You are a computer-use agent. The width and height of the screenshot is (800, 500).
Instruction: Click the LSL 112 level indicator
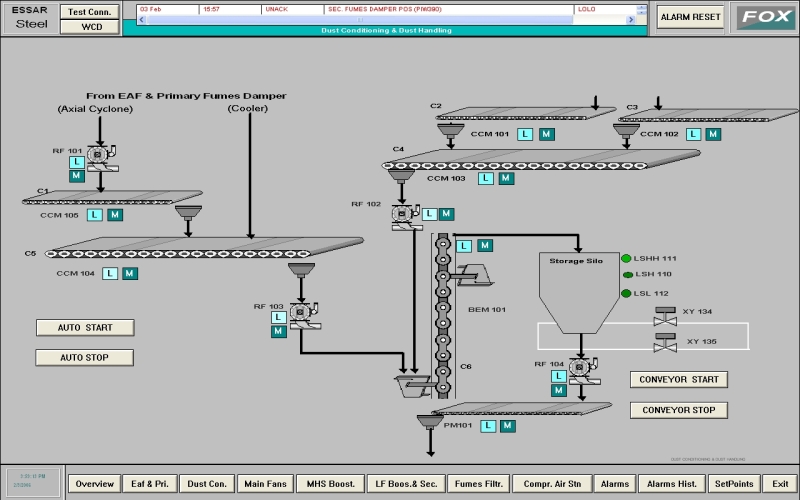coord(626,293)
